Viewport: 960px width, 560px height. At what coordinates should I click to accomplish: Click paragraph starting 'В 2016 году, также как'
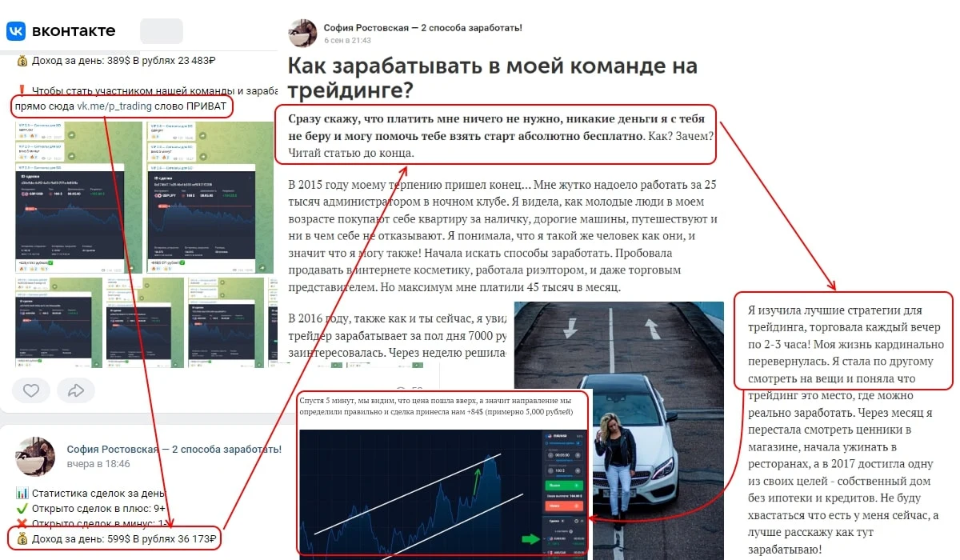(398, 334)
